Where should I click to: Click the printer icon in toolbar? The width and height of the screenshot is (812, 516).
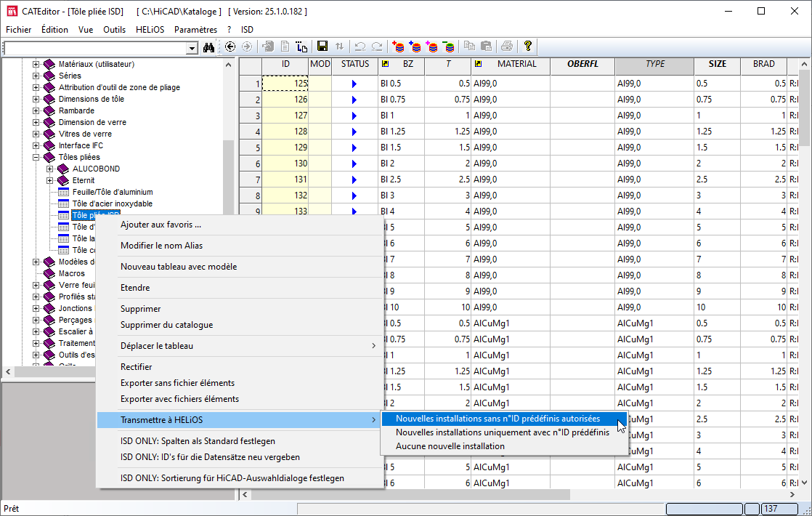tap(507, 47)
